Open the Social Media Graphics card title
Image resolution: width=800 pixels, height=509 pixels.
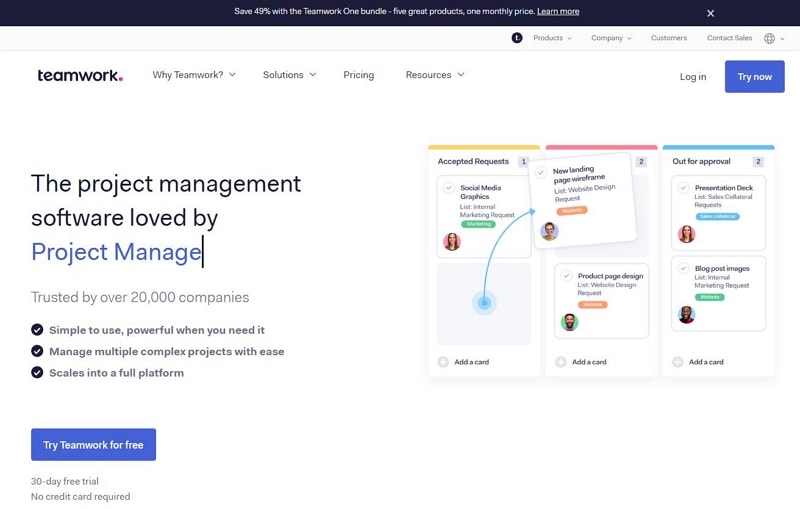coord(480,192)
